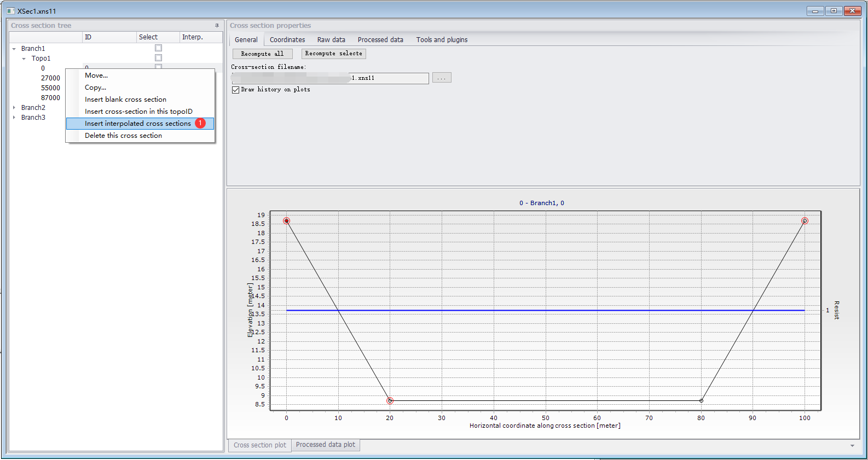The width and height of the screenshot is (868, 460).
Task: Select Delete this cross section
Action: (140, 136)
